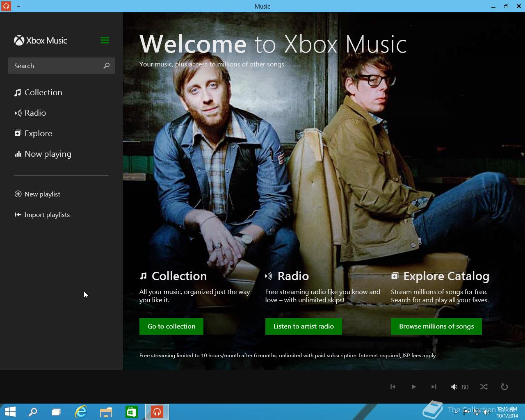Click the free streaming disclaimer text
The image size is (525, 420).
coord(288,356)
